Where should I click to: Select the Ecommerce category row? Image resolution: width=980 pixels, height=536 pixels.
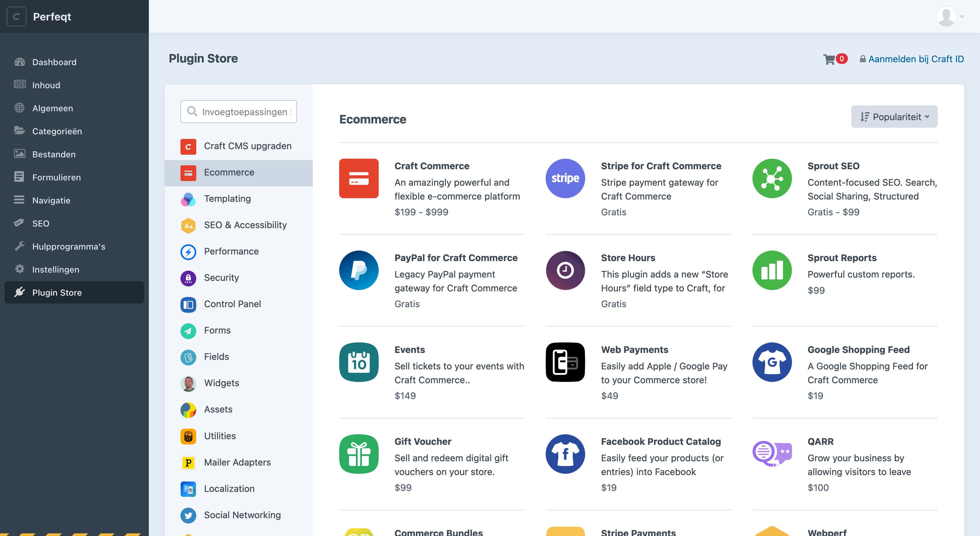pyautogui.click(x=238, y=173)
